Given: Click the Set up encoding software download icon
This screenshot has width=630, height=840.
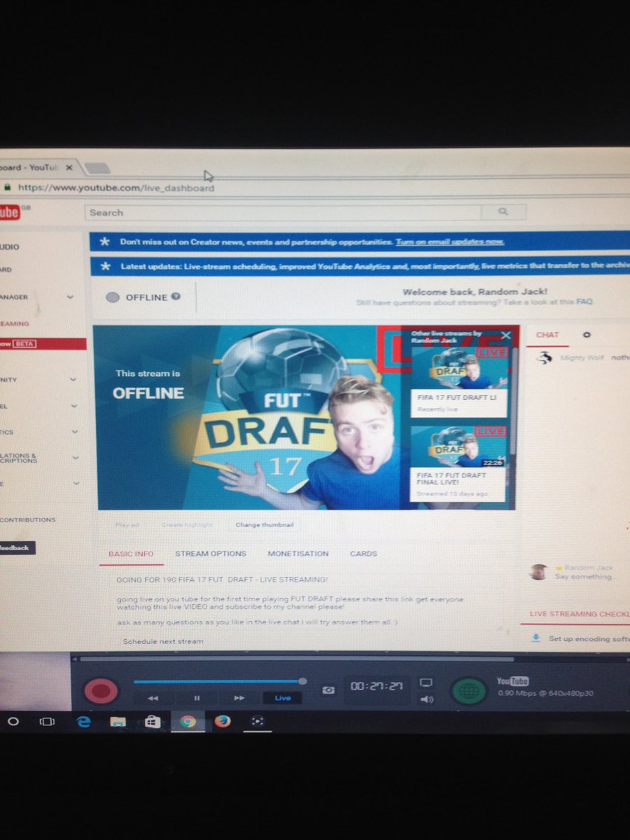Looking at the screenshot, I should click(536, 638).
